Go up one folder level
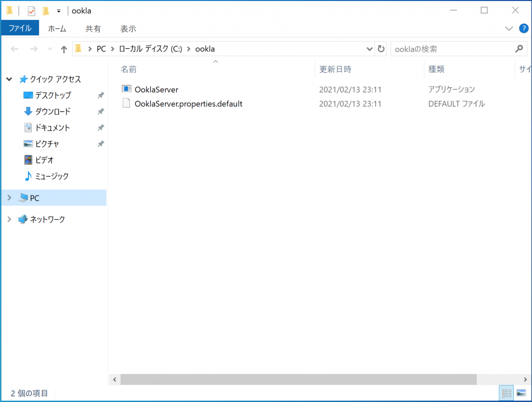This screenshot has height=402, width=532. [x=64, y=49]
